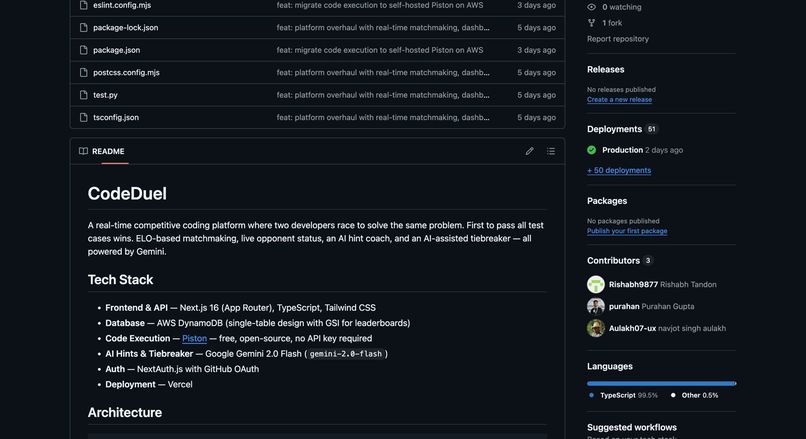Open Rishabh9877's avatar
The height and width of the screenshot is (439, 806).
coord(596,284)
